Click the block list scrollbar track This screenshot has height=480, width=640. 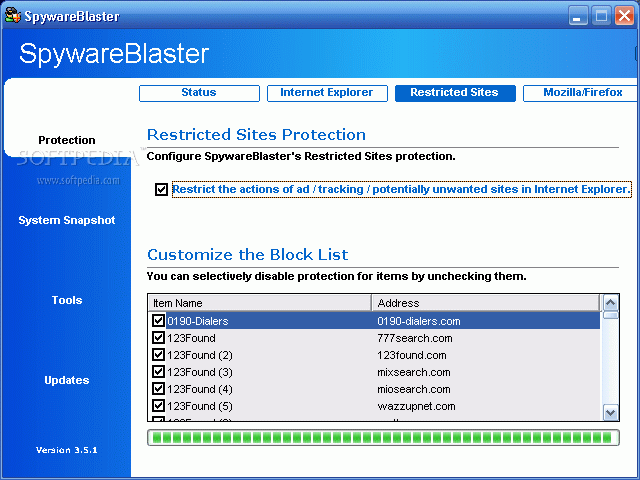pyautogui.click(x=611, y=361)
